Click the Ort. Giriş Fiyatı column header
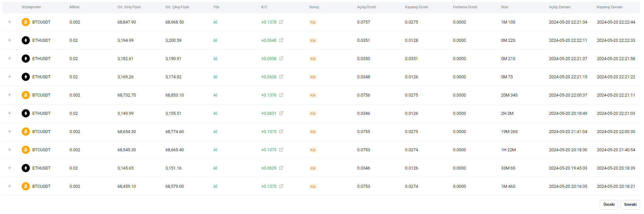The height and width of the screenshot is (214, 644). (129, 7)
